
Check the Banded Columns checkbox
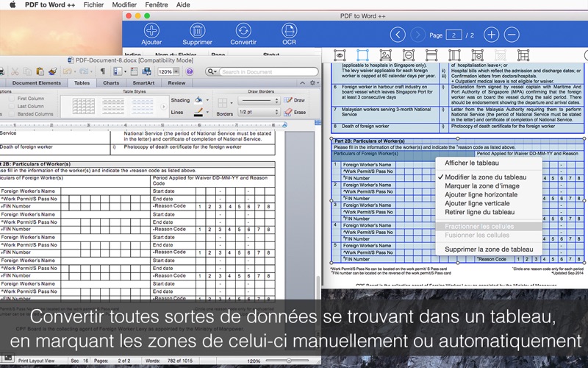[x=12, y=114]
